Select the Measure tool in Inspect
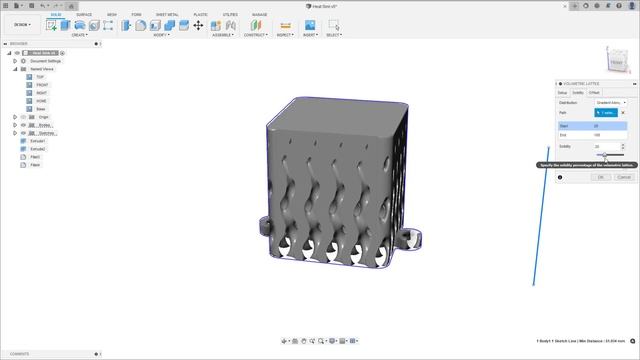 click(x=285, y=25)
